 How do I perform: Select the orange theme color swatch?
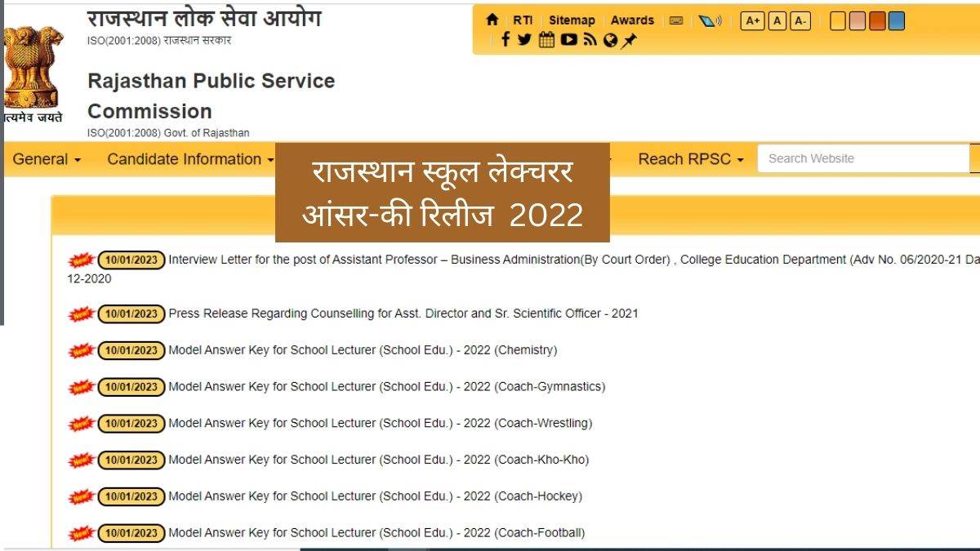click(x=876, y=20)
